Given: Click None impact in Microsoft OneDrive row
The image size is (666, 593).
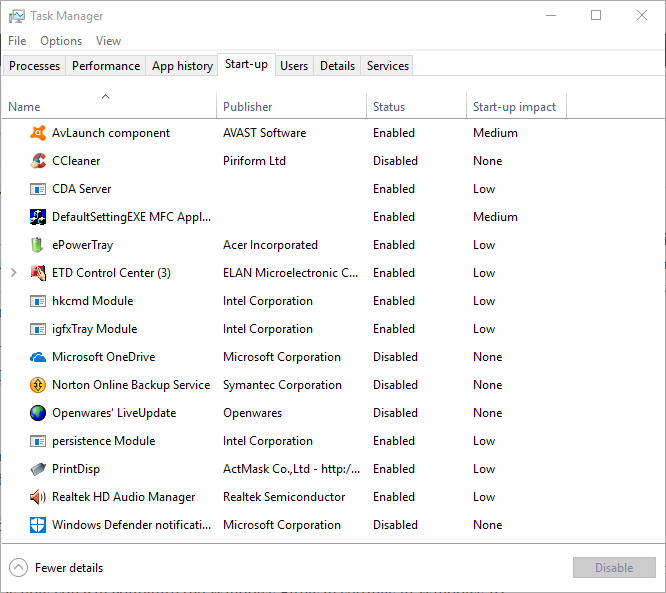Looking at the screenshot, I should coord(488,357).
